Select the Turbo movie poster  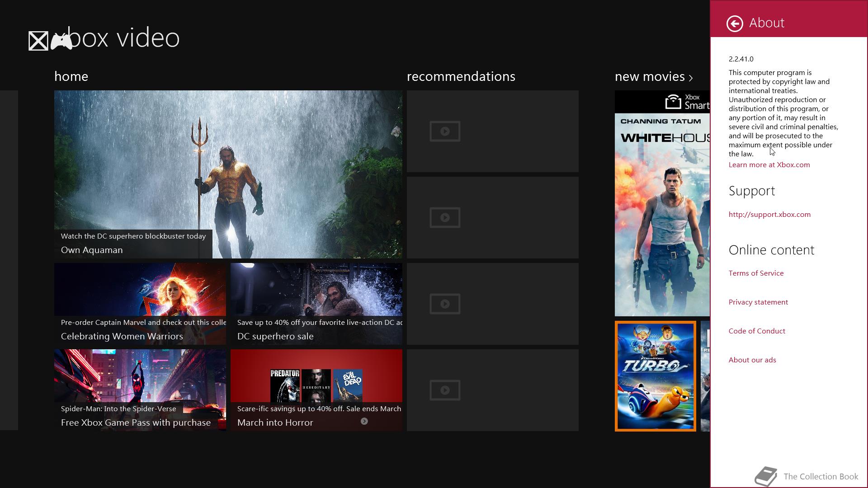[656, 376]
